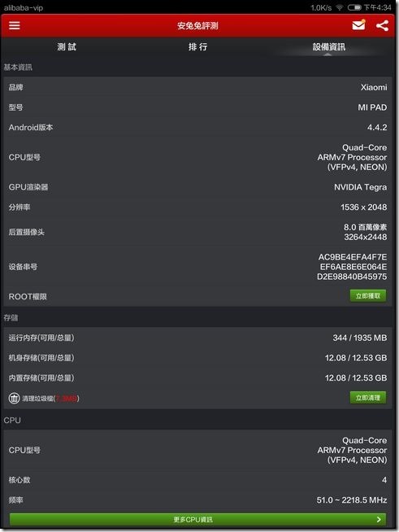Screen dimensions: 399x532
Task: Tap the battery indicator in the status bar
Action: click(354, 7)
